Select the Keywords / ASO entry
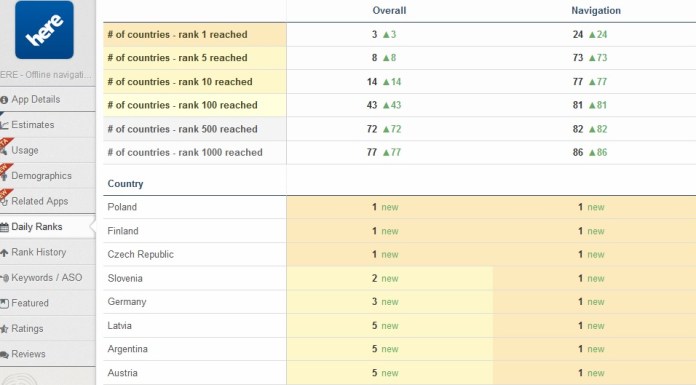This screenshot has width=696, height=385. (x=47, y=278)
